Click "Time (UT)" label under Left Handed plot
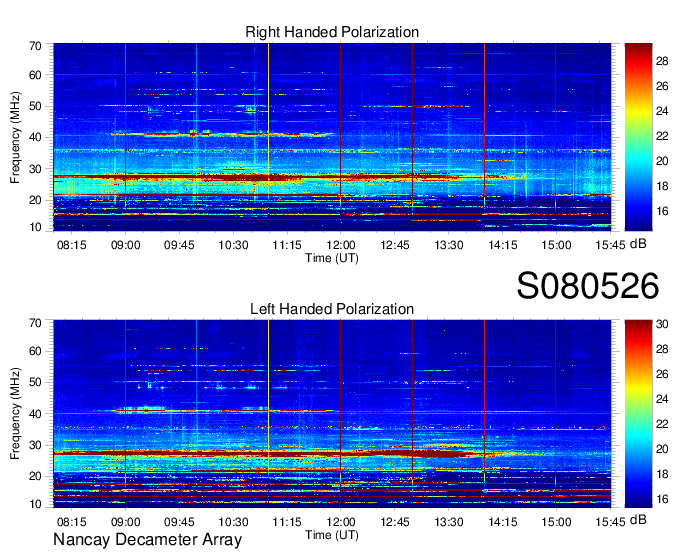 click(x=332, y=535)
